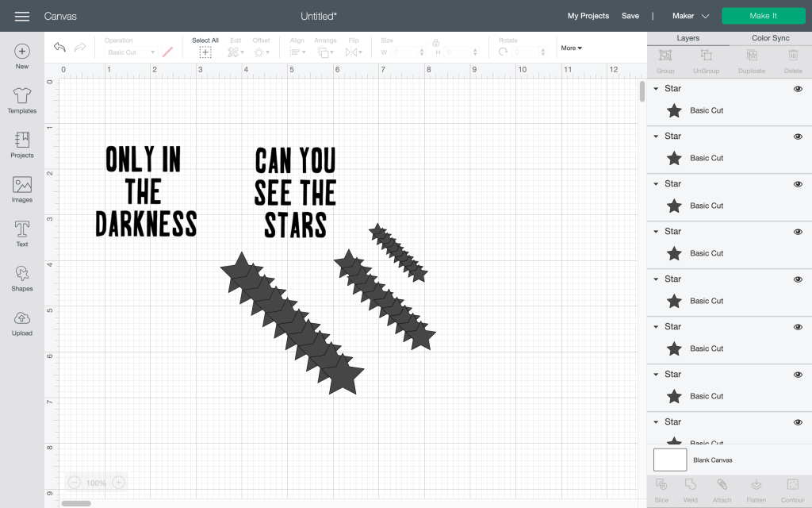Open My Projects link

coord(588,16)
